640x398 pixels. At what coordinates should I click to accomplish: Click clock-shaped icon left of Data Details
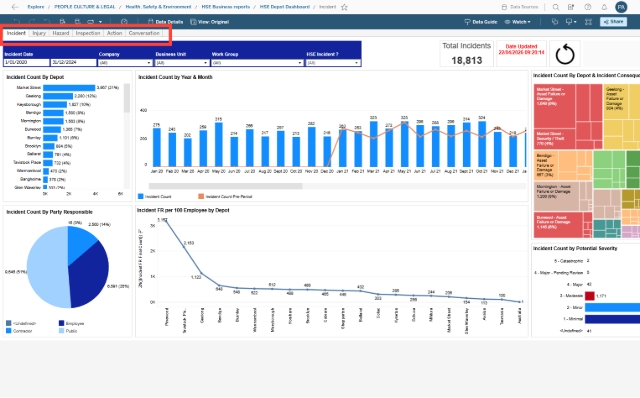[124, 22]
